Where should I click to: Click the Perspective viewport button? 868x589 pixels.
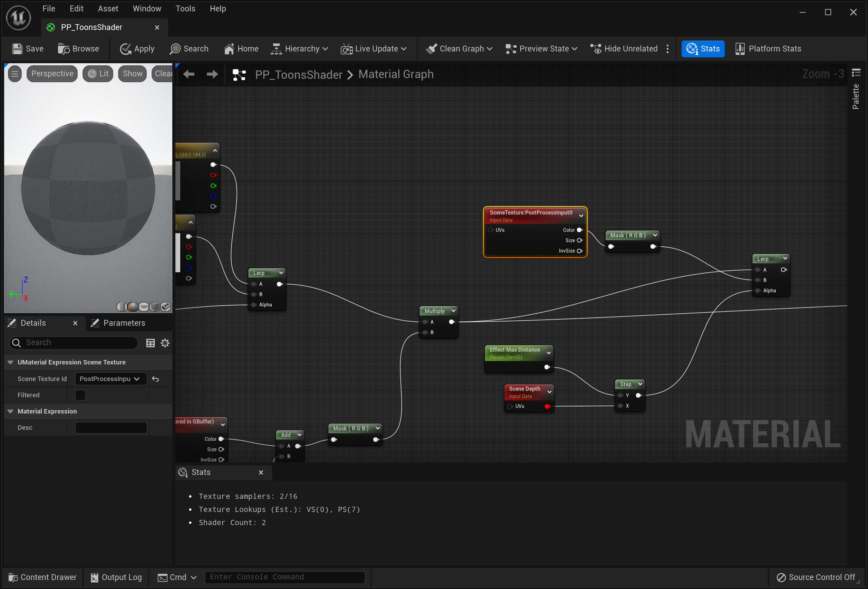52,74
